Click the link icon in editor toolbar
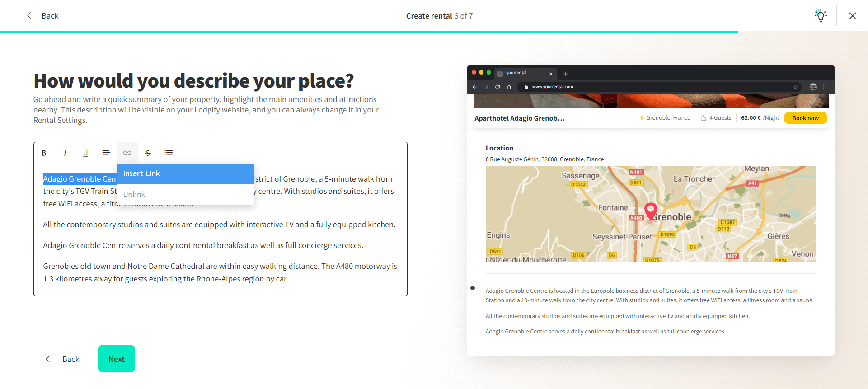 point(127,153)
